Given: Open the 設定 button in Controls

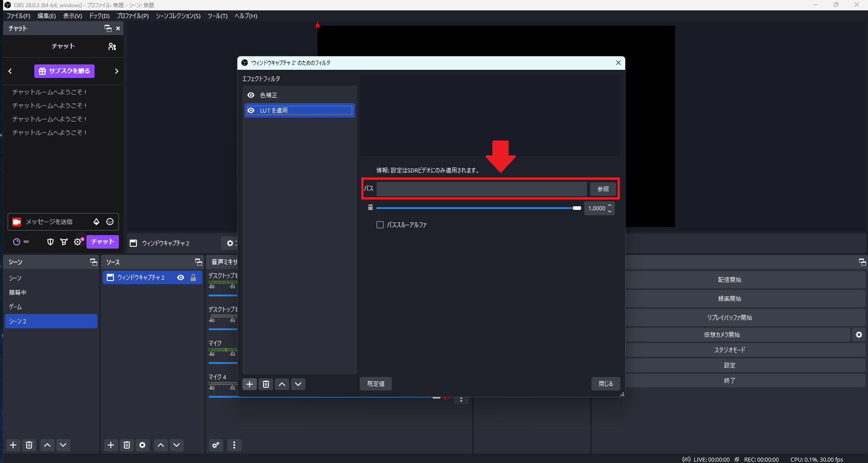Looking at the screenshot, I should (x=729, y=365).
